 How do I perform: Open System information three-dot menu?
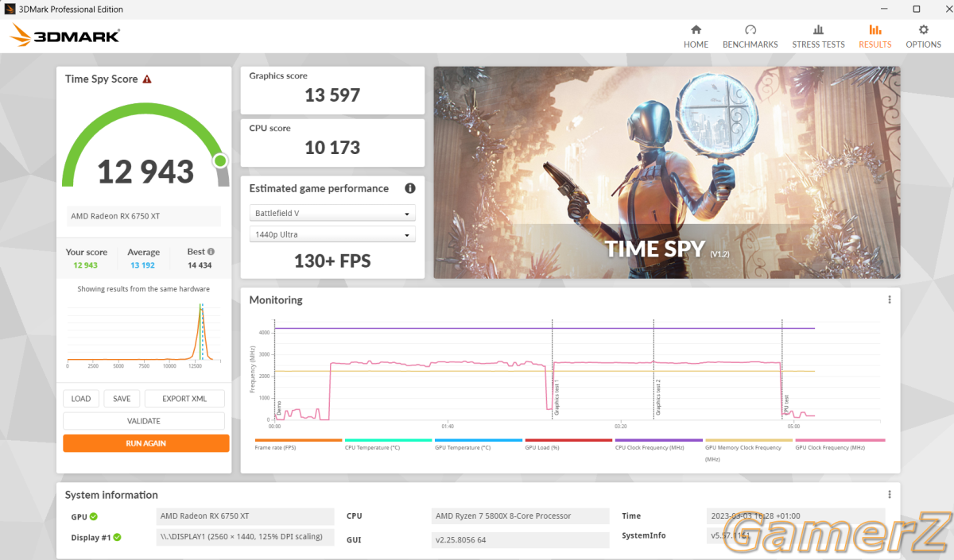coord(889,494)
